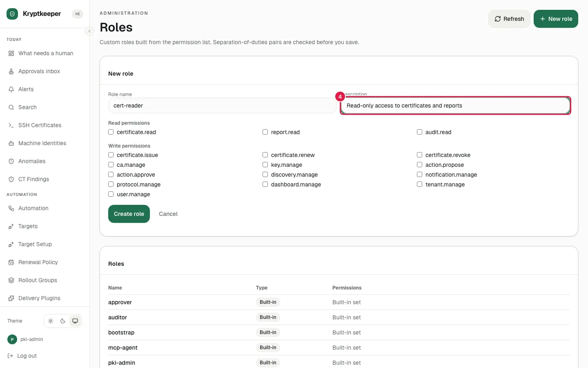Tick the audit.read checkbox

(419, 132)
